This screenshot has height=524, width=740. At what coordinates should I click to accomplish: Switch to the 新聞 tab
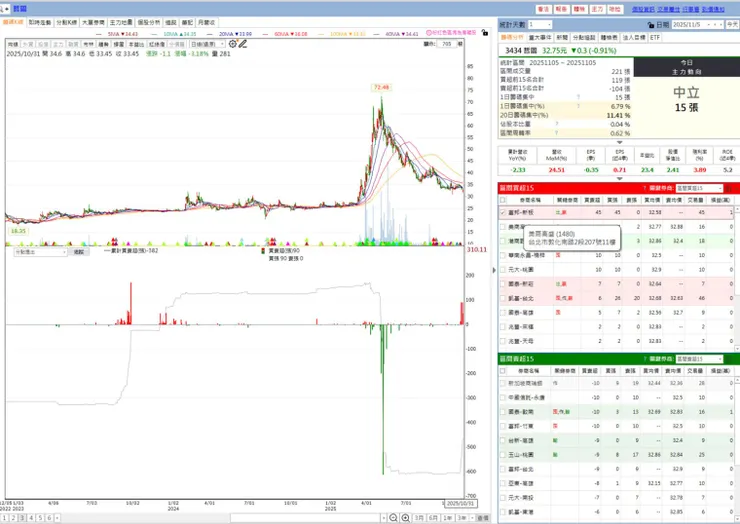coord(562,37)
